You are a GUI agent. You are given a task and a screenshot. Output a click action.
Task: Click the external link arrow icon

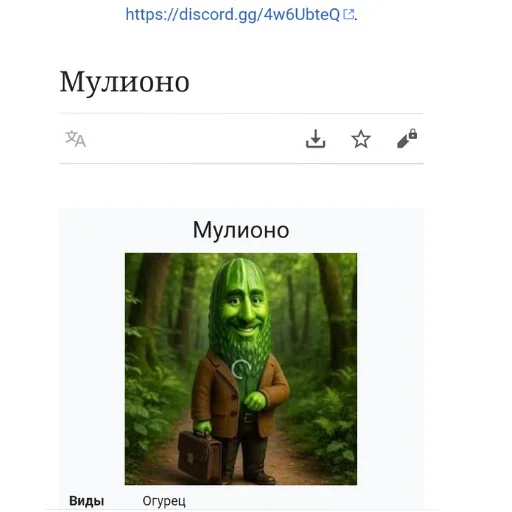tap(348, 14)
